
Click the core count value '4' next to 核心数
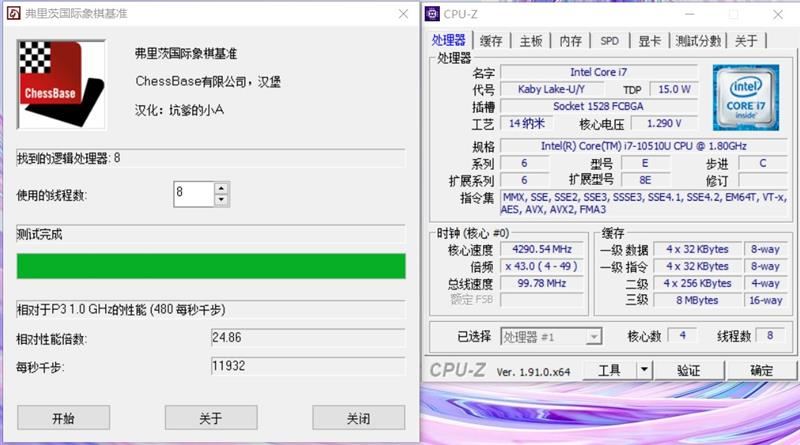(683, 335)
